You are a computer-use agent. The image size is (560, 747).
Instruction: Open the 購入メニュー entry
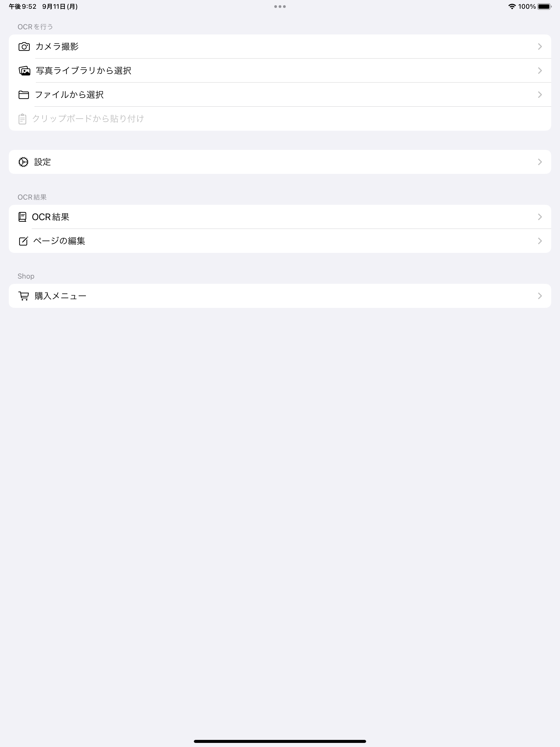(60, 296)
